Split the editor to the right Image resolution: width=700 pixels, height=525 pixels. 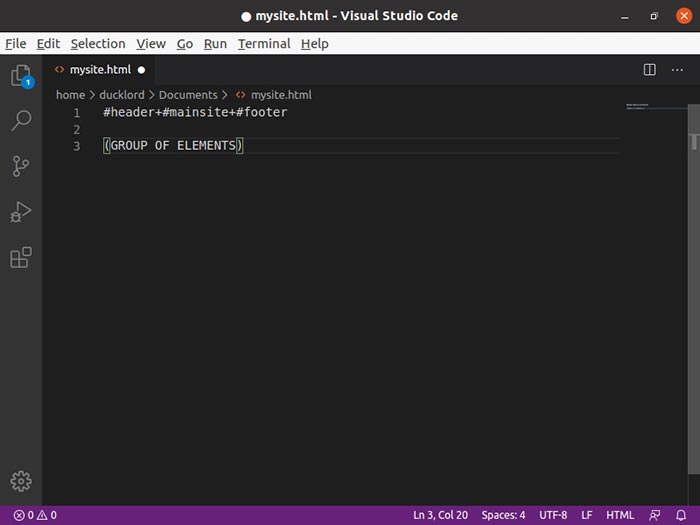click(650, 70)
